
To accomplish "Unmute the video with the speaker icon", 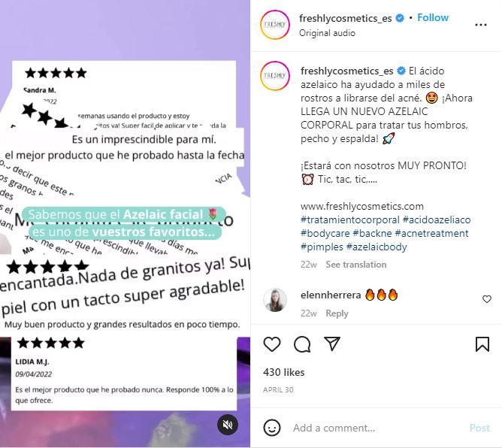I will pyautogui.click(x=228, y=425).
